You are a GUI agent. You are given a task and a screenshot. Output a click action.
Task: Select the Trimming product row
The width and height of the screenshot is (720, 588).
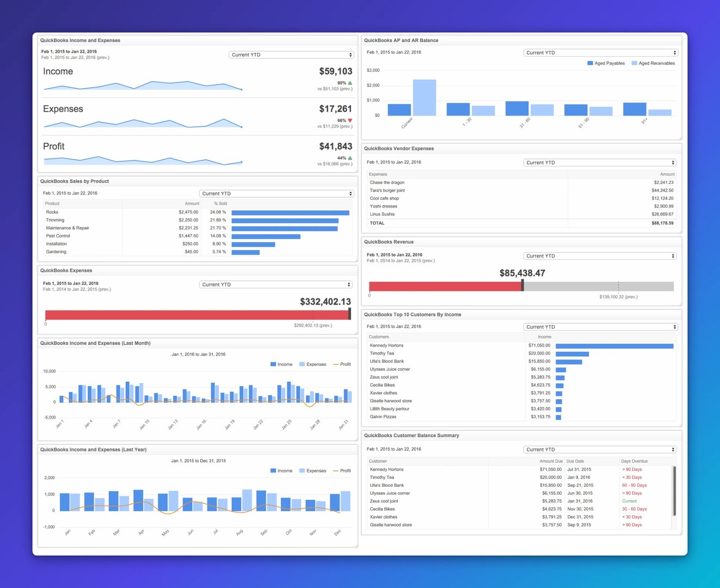pos(198,220)
